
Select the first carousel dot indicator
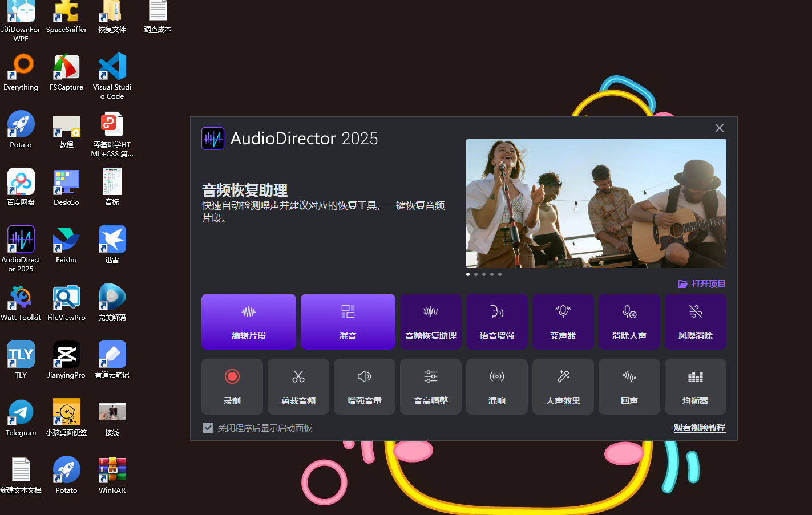pyautogui.click(x=468, y=274)
